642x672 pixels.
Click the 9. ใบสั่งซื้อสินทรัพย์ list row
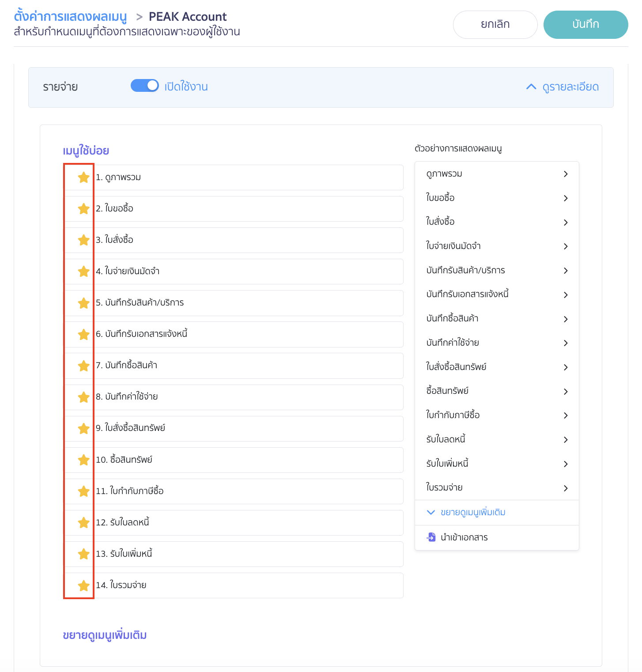[x=247, y=428]
